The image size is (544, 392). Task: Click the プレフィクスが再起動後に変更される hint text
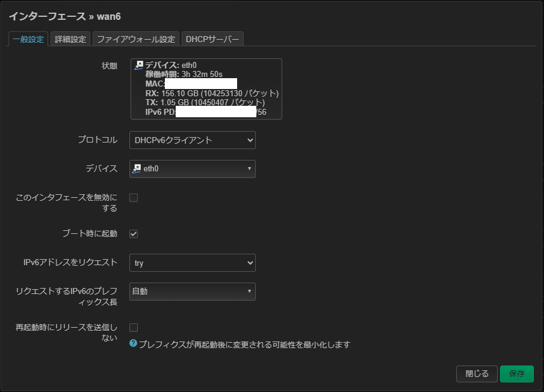tap(244, 345)
